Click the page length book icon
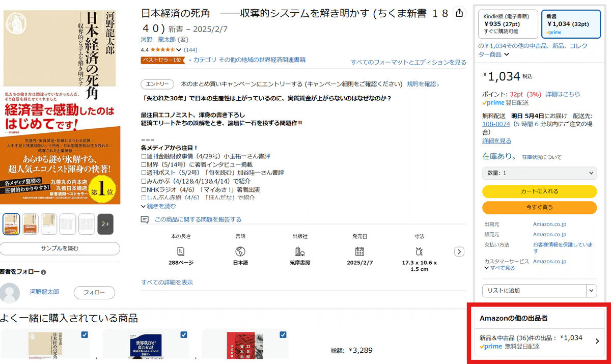611x364 pixels. point(181,251)
